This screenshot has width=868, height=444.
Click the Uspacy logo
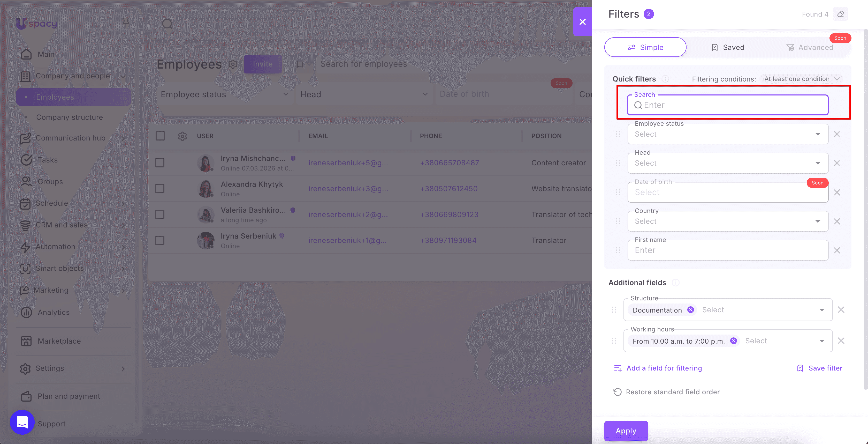[x=36, y=23]
